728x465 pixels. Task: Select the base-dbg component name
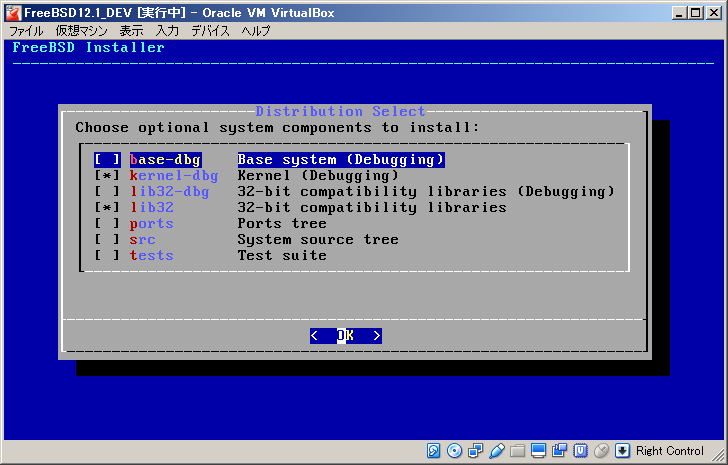165,160
